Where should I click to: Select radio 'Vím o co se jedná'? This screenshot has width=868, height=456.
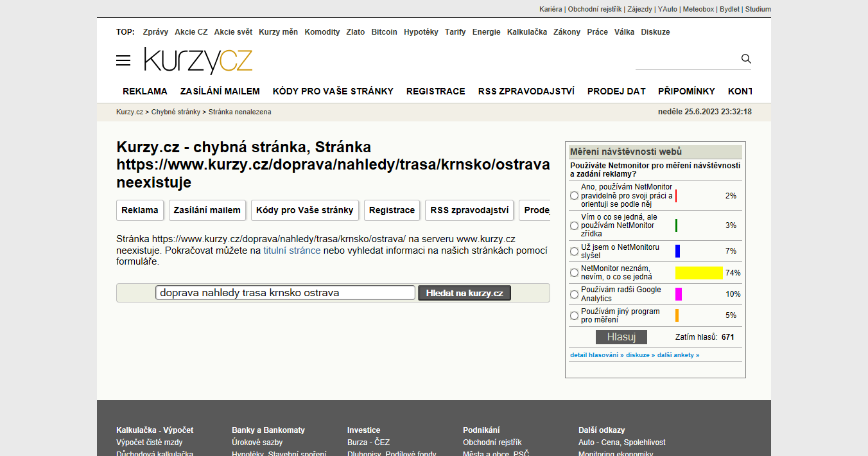pos(574,226)
